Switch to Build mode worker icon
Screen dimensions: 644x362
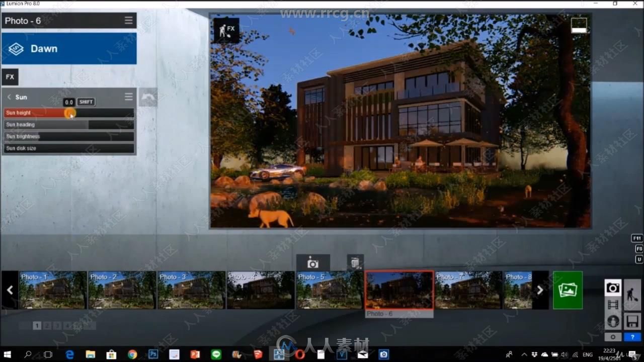(632, 295)
